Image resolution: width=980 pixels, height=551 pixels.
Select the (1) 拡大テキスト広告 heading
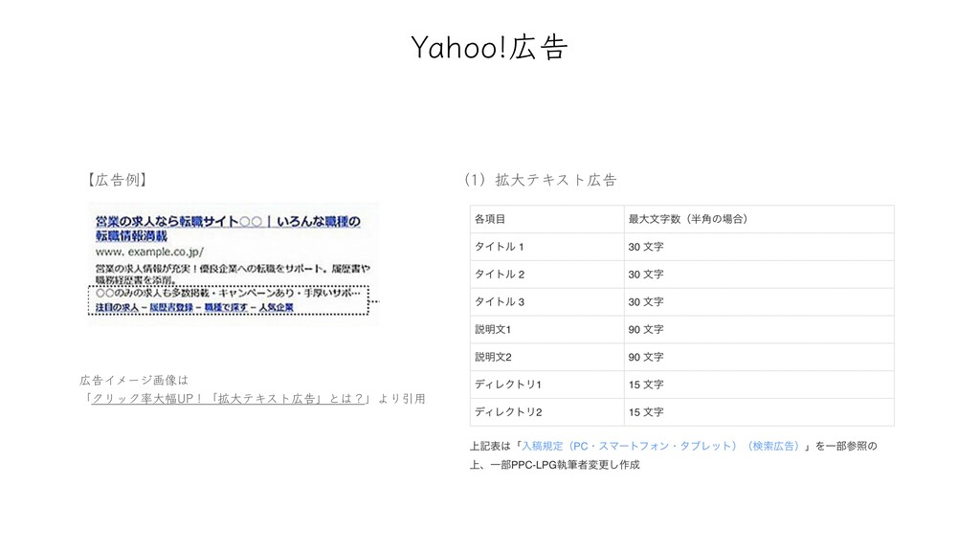(541, 180)
